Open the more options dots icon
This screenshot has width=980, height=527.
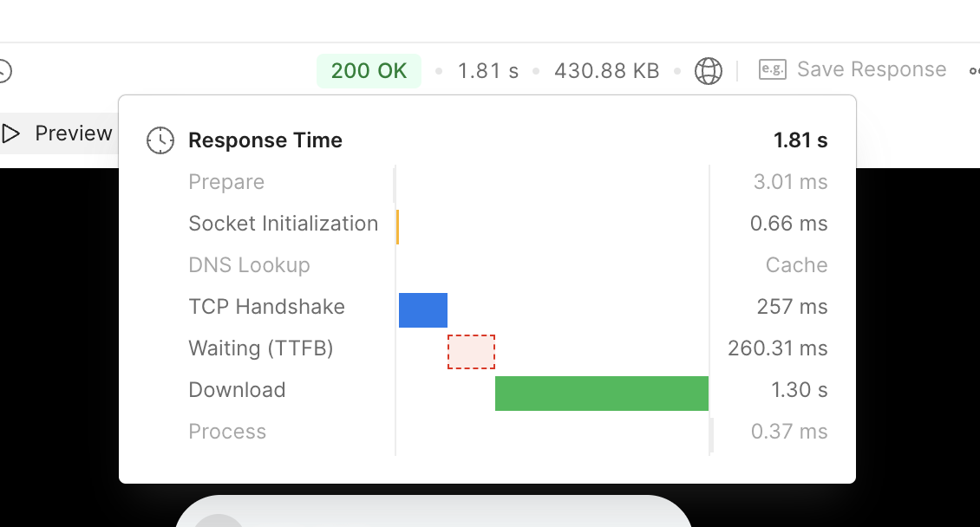[974, 70]
